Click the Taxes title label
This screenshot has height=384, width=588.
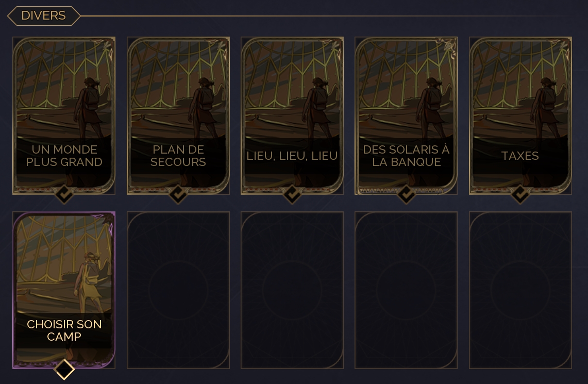pyautogui.click(x=520, y=156)
